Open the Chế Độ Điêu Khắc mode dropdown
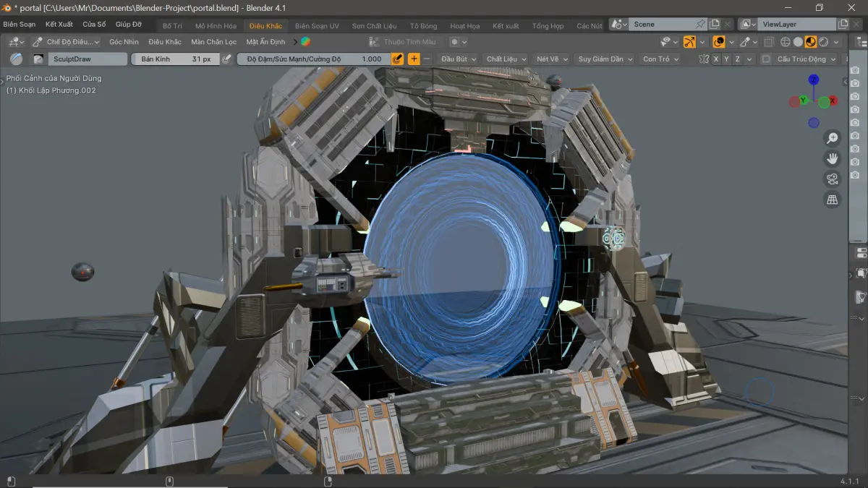The height and width of the screenshot is (488, 868). tap(67, 42)
